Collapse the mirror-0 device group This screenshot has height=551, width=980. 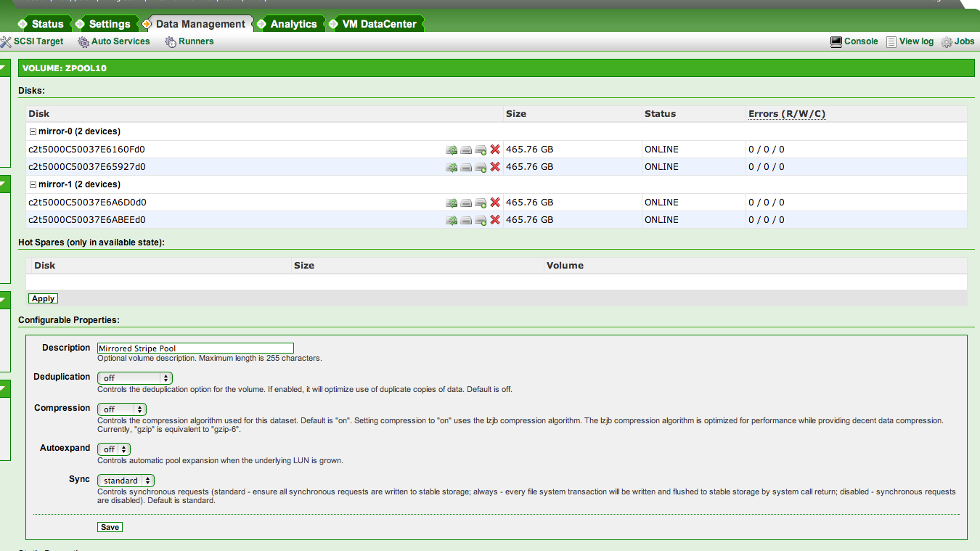(33, 132)
